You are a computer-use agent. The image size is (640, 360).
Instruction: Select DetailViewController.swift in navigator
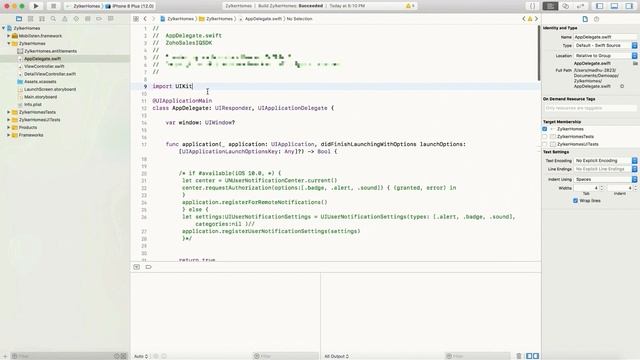[50, 74]
